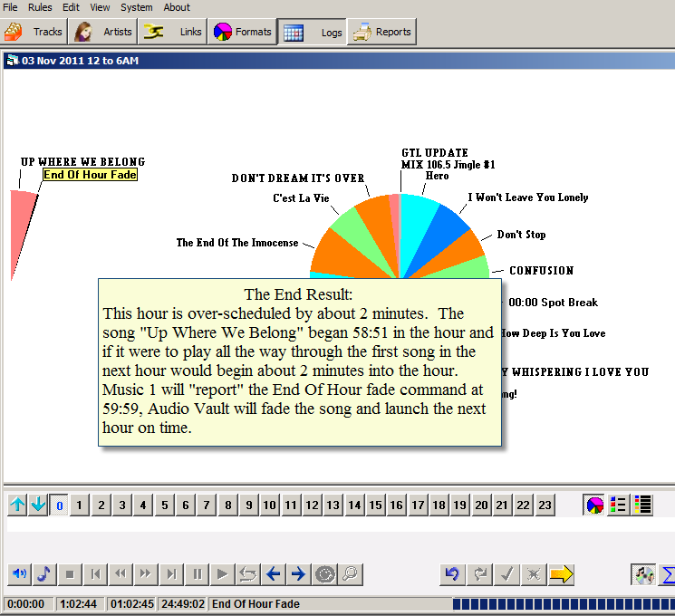Screen dimensions: 675x616
Task: Open the Formats pie-chart button
Action: click(x=242, y=32)
